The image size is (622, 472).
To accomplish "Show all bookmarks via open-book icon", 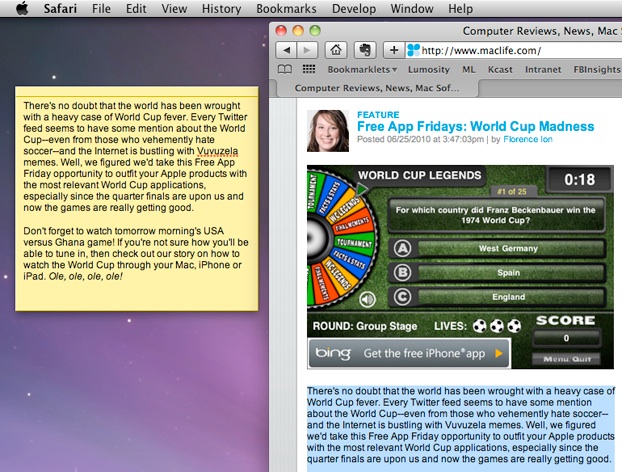I will tap(284, 69).
